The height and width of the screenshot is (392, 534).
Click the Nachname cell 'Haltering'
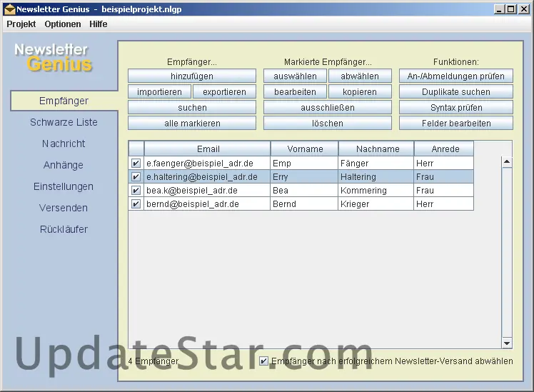[x=376, y=177]
